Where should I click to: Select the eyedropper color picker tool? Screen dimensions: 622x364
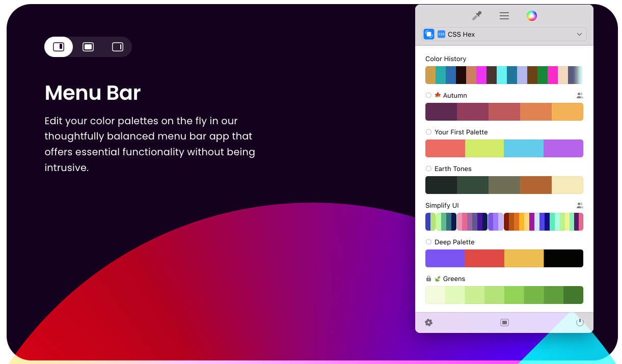click(477, 16)
